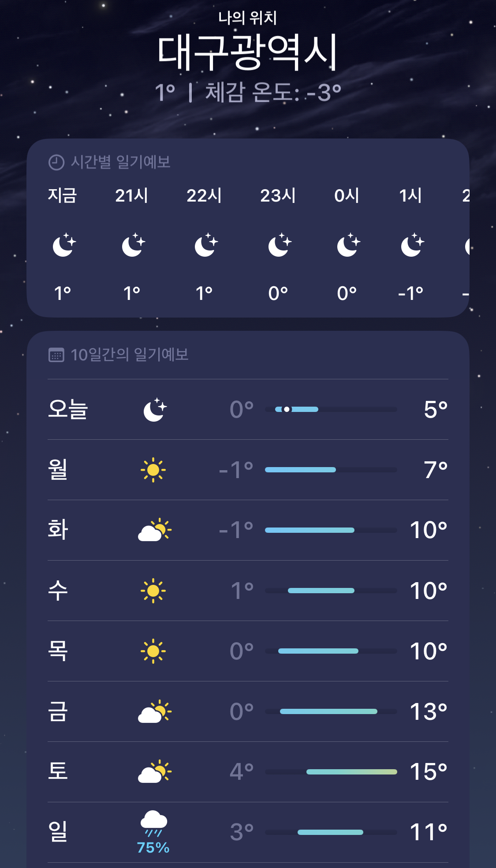Screen dimensions: 496x868
Task: Tap the clock icon beside 시간별 일기예보
Action: click(x=56, y=162)
